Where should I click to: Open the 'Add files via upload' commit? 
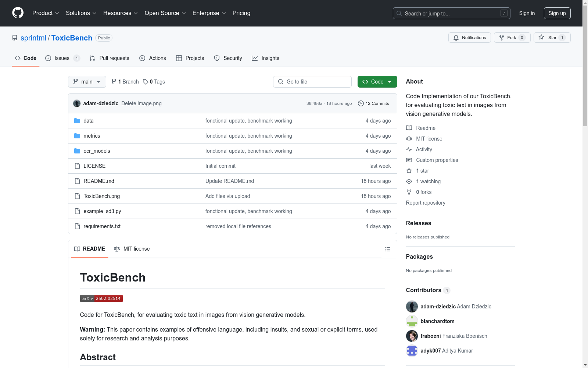[x=227, y=196]
